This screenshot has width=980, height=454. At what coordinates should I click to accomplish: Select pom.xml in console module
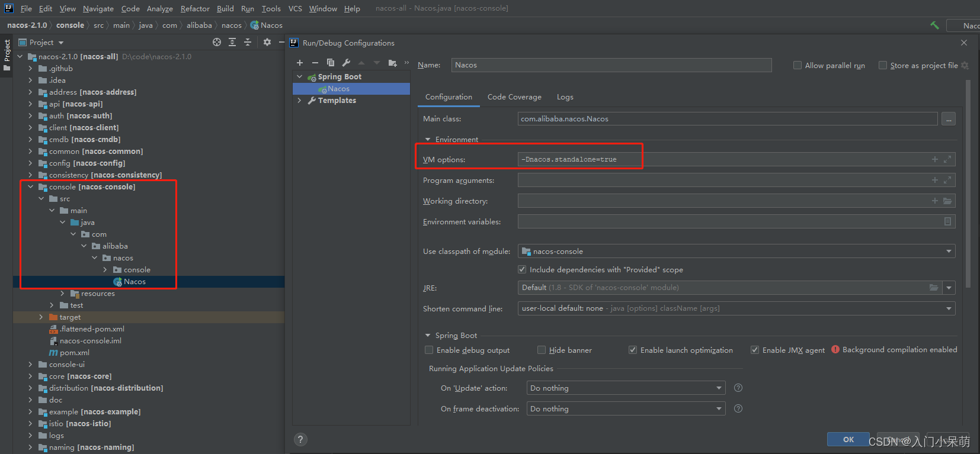(x=74, y=353)
